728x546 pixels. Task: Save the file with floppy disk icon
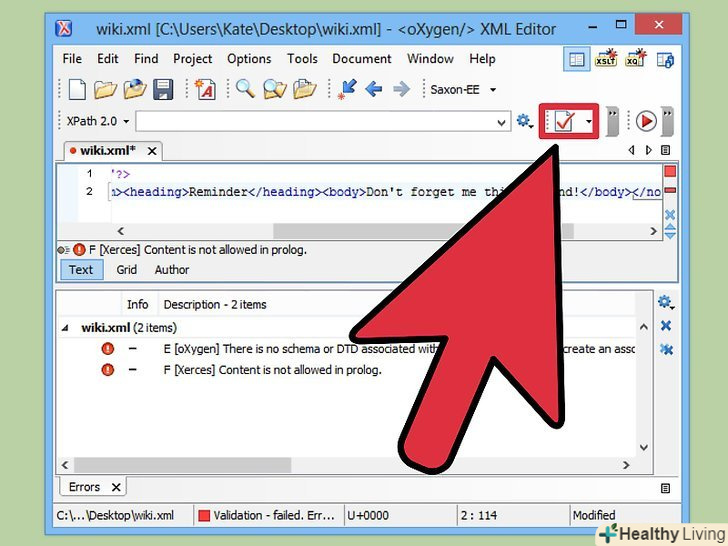(x=163, y=89)
